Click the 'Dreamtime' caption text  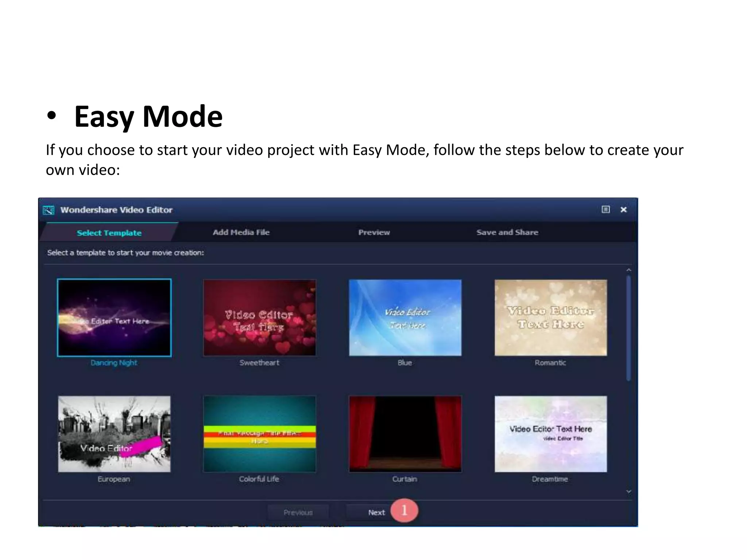[550, 479]
